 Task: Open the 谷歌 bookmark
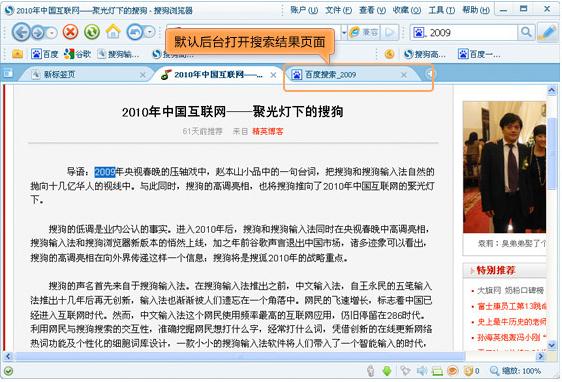point(77,54)
